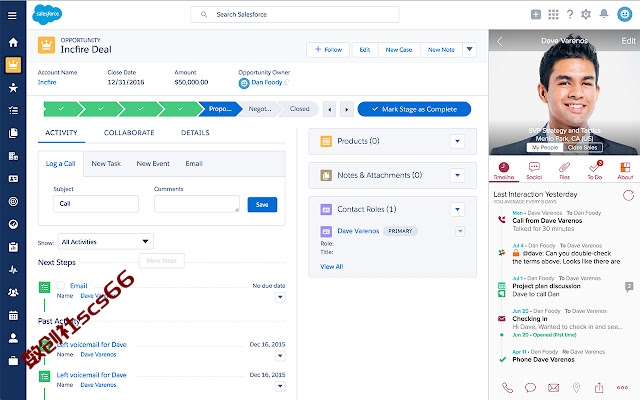Open the App Launcher grid icon
Image resolution: width=640 pixels, height=400 pixels.
553,15
